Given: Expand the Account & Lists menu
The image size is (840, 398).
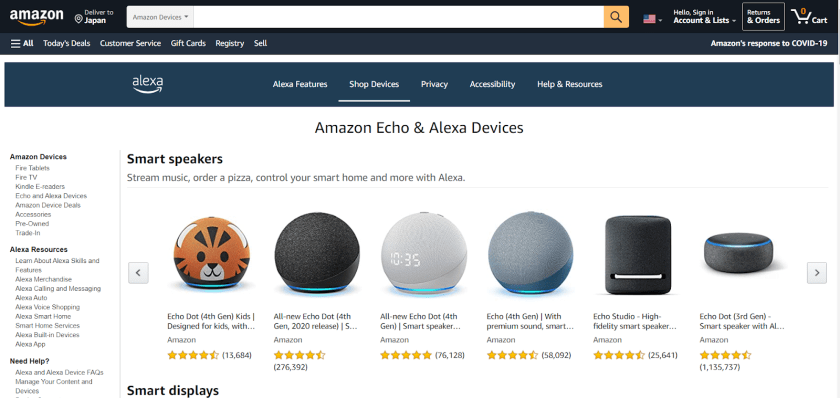Looking at the screenshot, I should tap(704, 17).
